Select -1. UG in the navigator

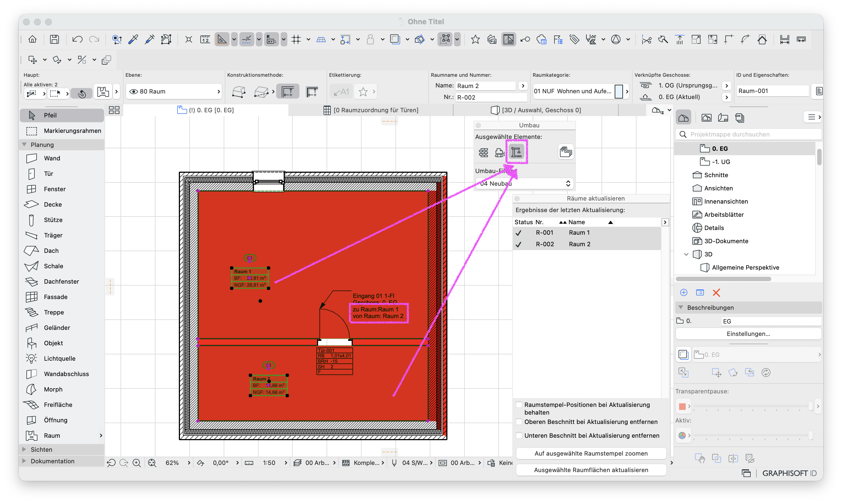(x=721, y=162)
